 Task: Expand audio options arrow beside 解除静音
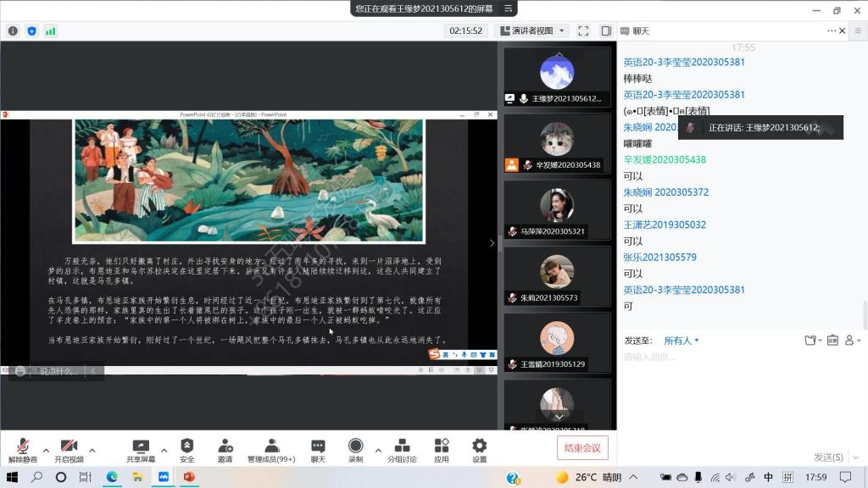pyautogui.click(x=46, y=450)
